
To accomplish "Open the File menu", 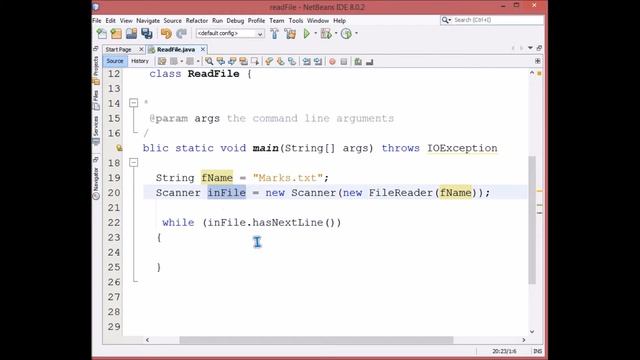I will pyautogui.click(x=97, y=20).
